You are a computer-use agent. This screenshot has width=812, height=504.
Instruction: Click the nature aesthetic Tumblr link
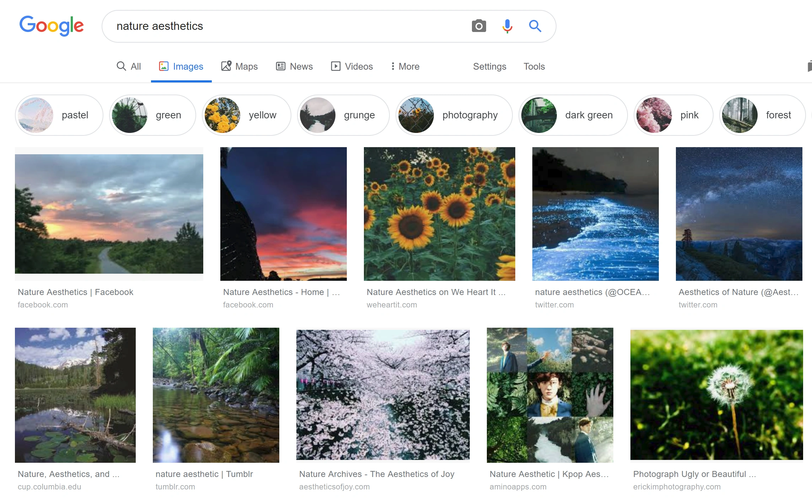pyautogui.click(x=204, y=474)
